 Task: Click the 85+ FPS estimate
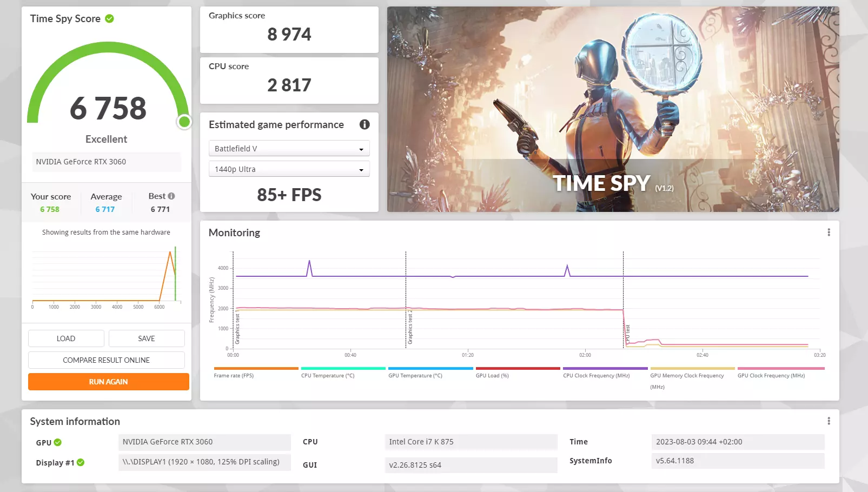tap(289, 195)
